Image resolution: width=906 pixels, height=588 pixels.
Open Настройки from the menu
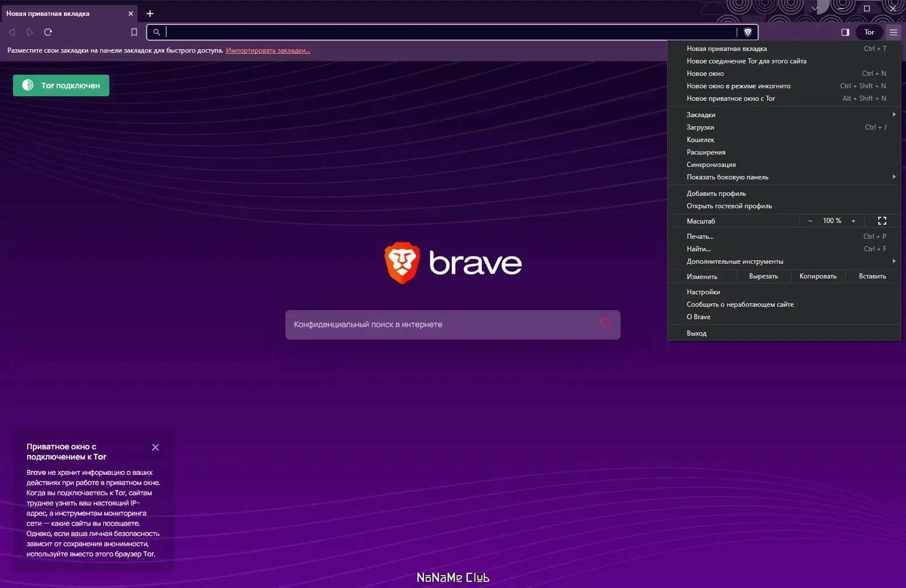(x=784, y=292)
